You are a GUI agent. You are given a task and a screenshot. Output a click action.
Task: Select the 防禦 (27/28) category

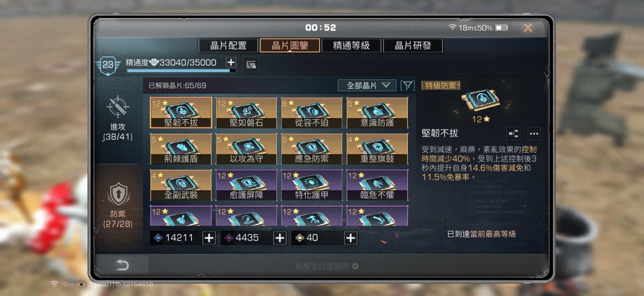(118, 206)
